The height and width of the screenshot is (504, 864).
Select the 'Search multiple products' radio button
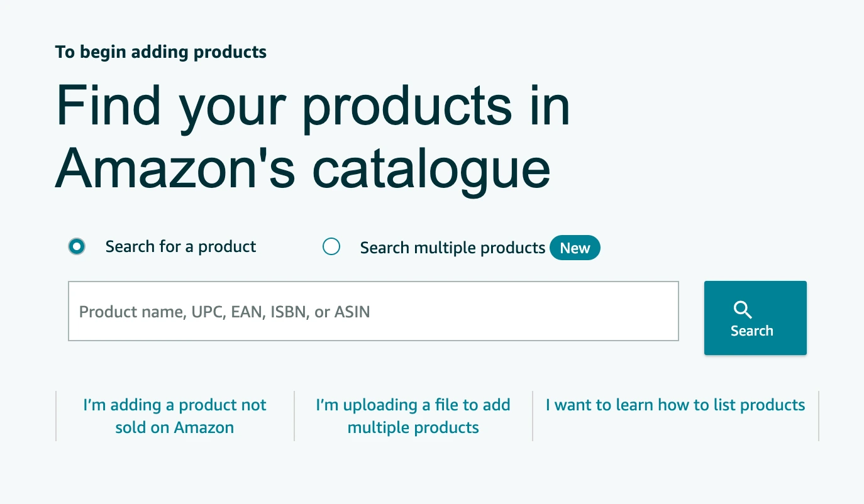(331, 247)
